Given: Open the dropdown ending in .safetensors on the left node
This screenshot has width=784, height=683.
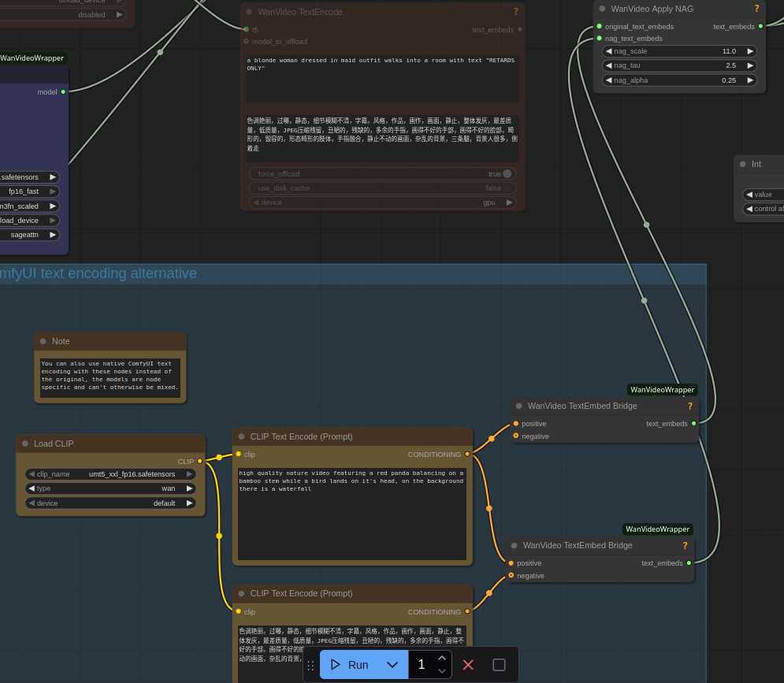Looking at the screenshot, I should click(29, 177).
